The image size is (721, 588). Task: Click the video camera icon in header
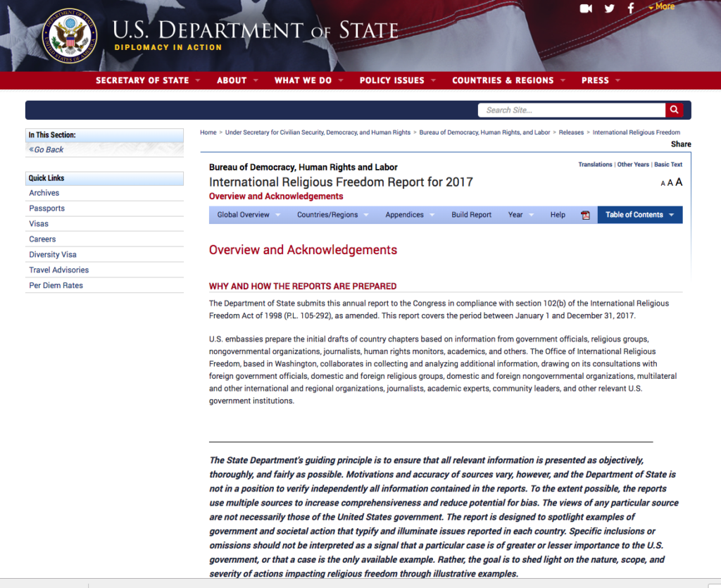(x=585, y=8)
